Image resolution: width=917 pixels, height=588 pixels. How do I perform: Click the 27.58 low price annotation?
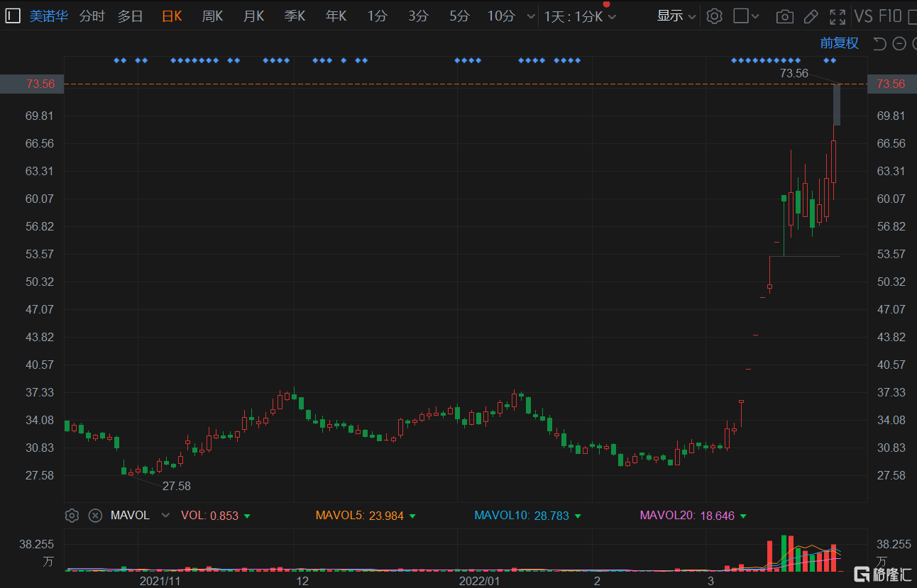(x=177, y=487)
